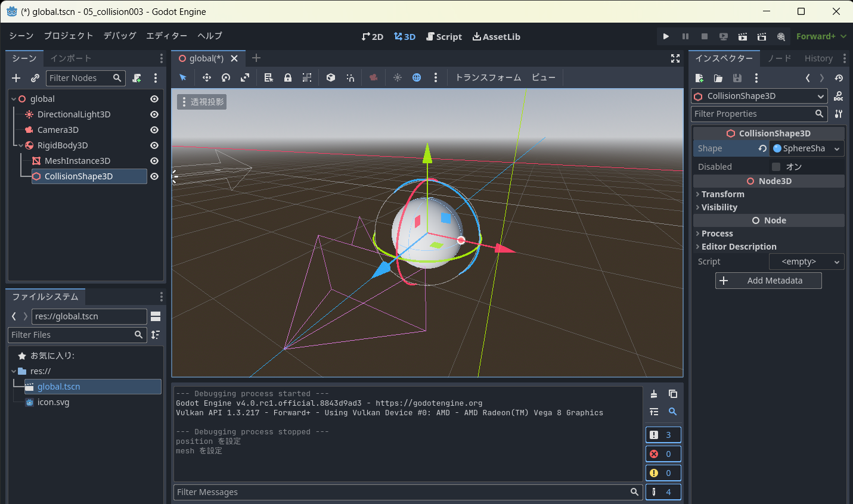Enable the Disabled checkbox on CollisionShape3D

click(x=776, y=167)
